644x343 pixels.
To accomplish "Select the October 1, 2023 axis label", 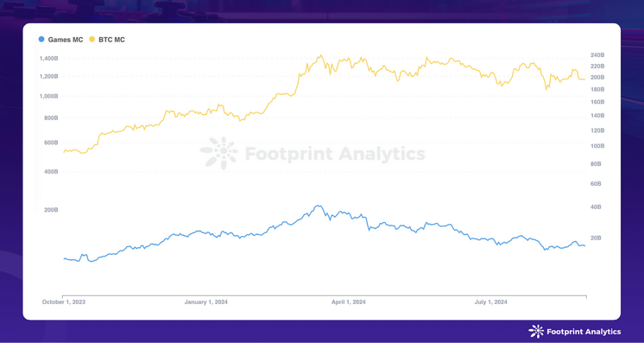I will pyautogui.click(x=64, y=302).
